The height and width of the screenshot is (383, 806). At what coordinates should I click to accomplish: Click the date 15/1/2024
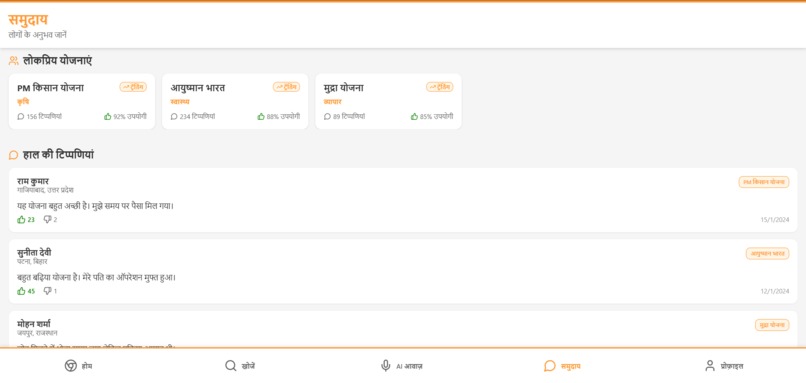775,220
